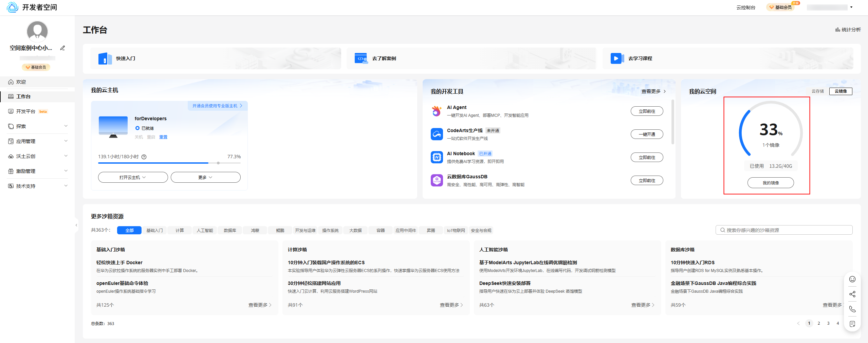
Task: Click the 统计分析 chart icon link
Action: click(x=848, y=30)
